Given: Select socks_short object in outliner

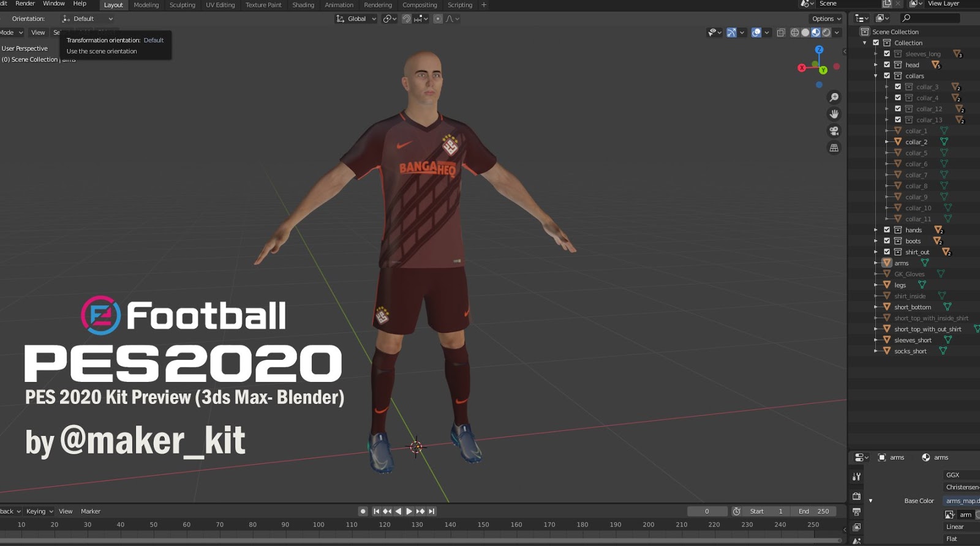Looking at the screenshot, I should (x=910, y=351).
